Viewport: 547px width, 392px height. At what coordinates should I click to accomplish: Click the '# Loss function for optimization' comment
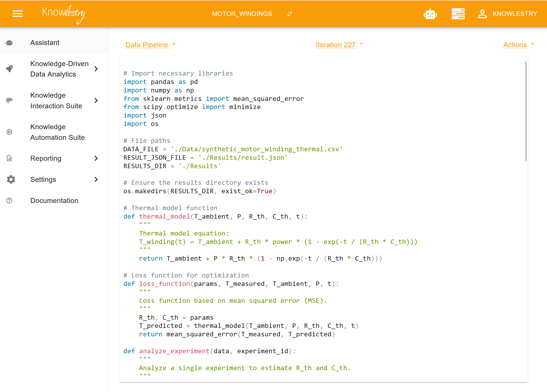[186, 275]
